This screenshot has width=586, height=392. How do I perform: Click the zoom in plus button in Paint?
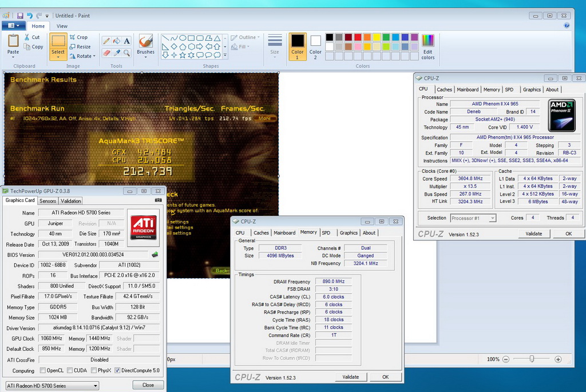click(x=558, y=359)
